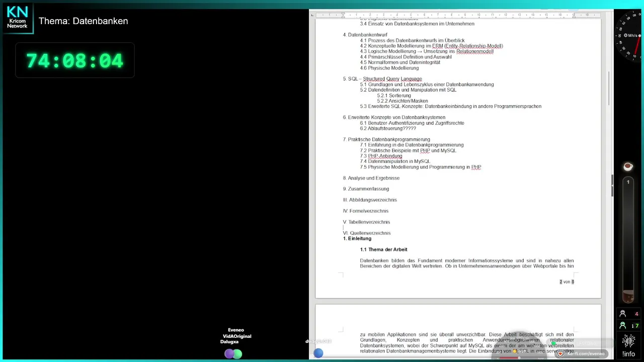
Task: Click the username Eveneo
Action: tap(236, 330)
